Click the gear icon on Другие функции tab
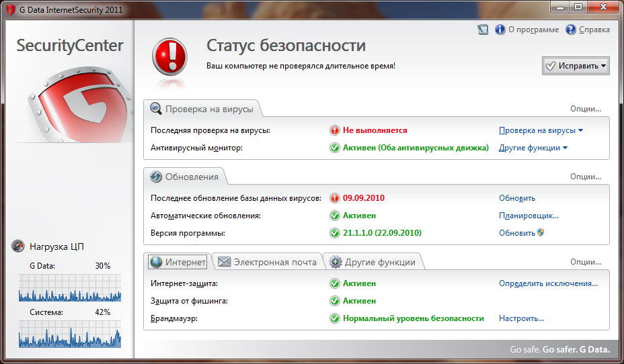Image resolution: width=624 pixels, height=364 pixels. tap(336, 262)
